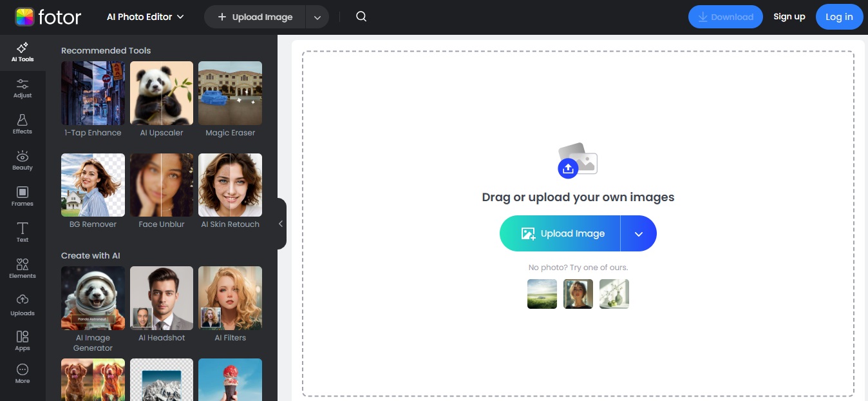Click 'Drag or upload your own images' text

click(578, 197)
